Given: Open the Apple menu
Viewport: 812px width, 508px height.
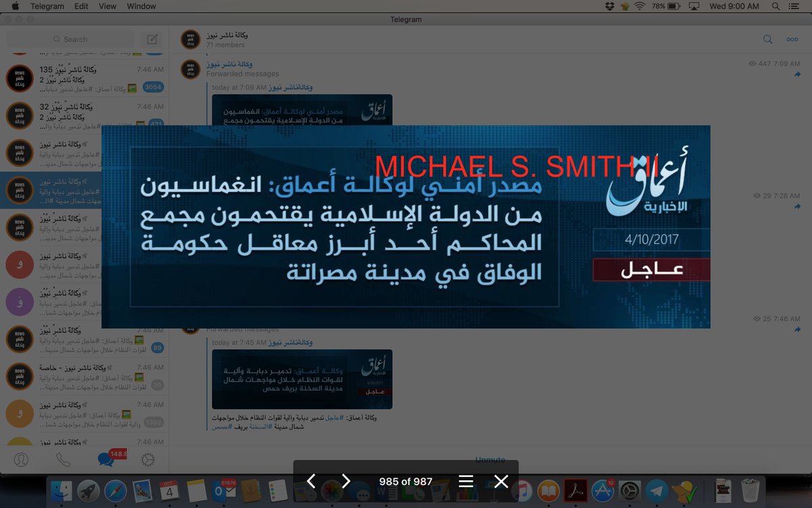Looking at the screenshot, I should (15, 6).
